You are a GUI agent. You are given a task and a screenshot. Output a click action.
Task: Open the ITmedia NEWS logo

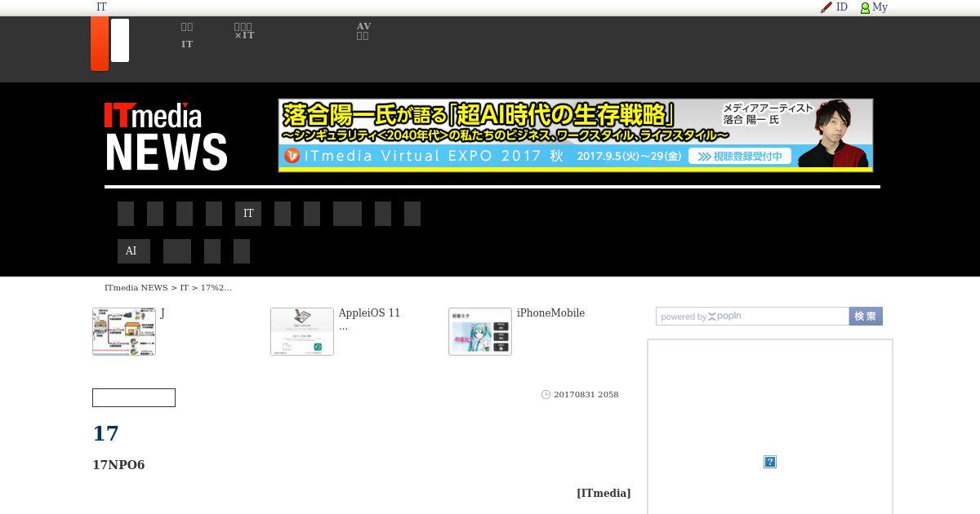[x=166, y=136]
